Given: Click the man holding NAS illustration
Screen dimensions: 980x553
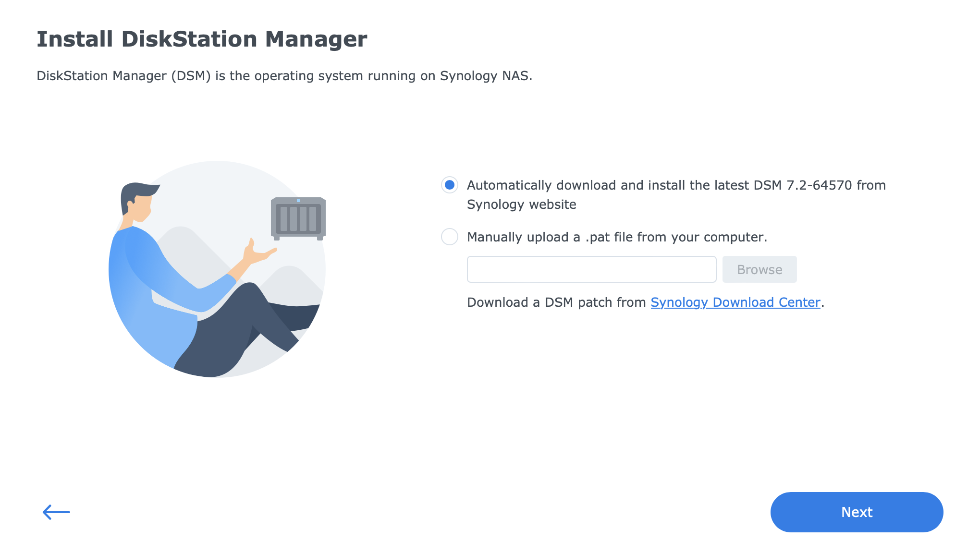Looking at the screenshot, I should (217, 269).
